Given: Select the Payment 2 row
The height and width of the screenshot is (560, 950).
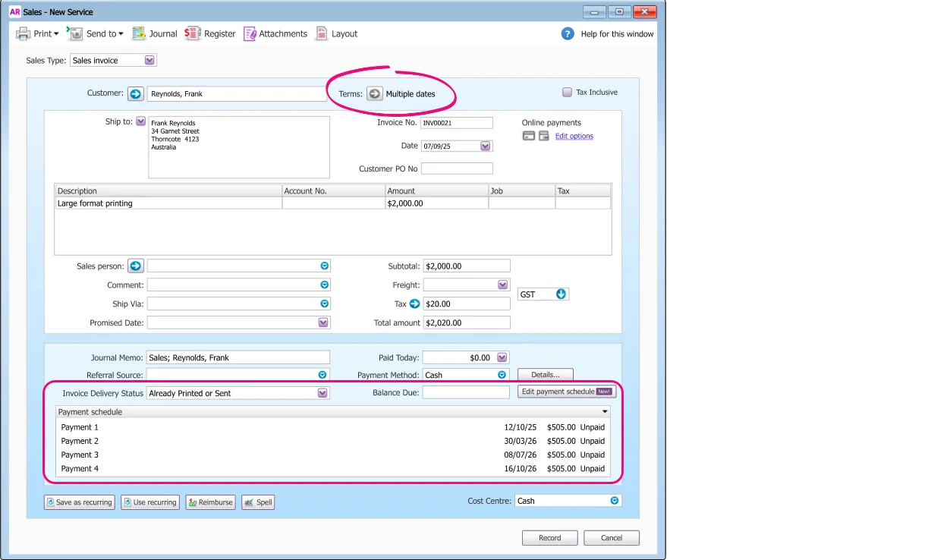Looking at the screenshot, I should (x=333, y=441).
